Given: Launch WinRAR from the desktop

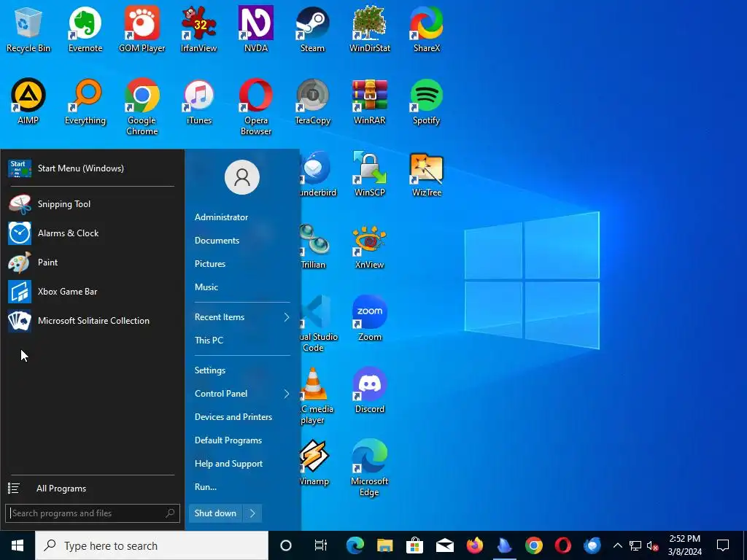Looking at the screenshot, I should tap(370, 101).
